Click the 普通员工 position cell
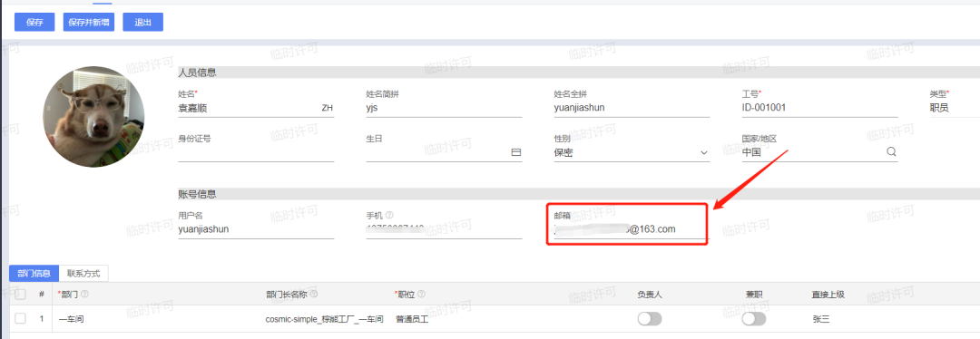The width and height of the screenshot is (980, 339). (x=412, y=319)
